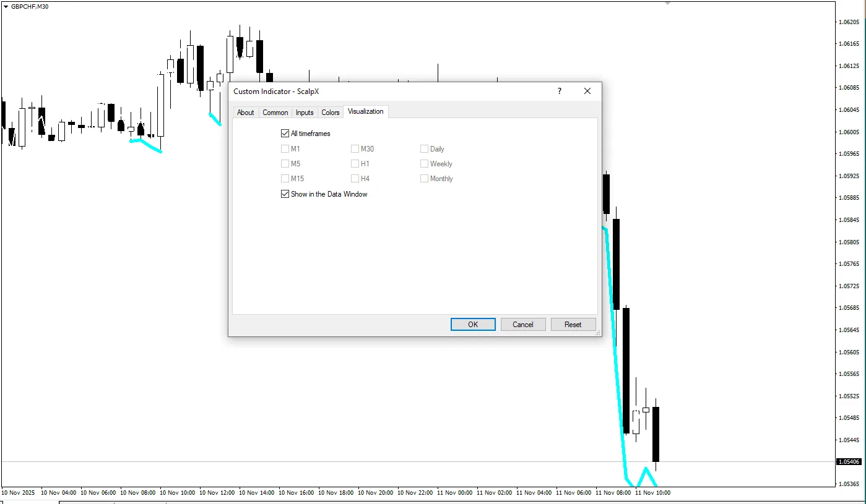The height and width of the screenshot is (504, 866).
Task: Click the 10 Nov 12:00 time axis label
Action: point(217,493)
